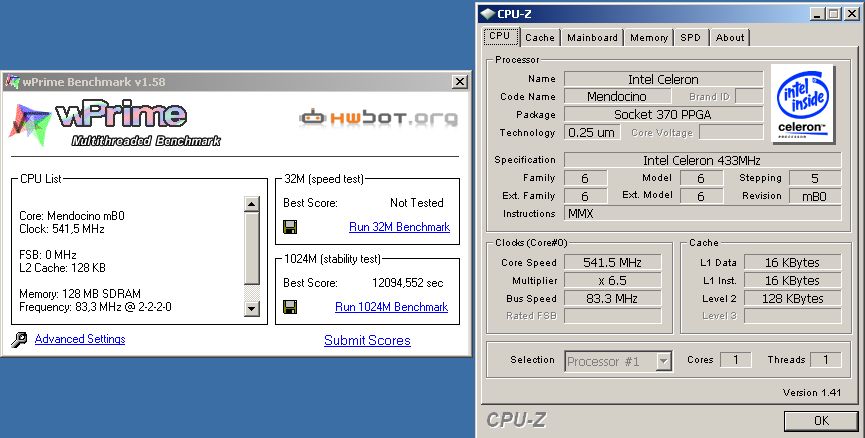This screenshot has width=865, height=438.
Task: Click 'L2 Cache: 128 KB' in CPU List
Action: point(62,268)
